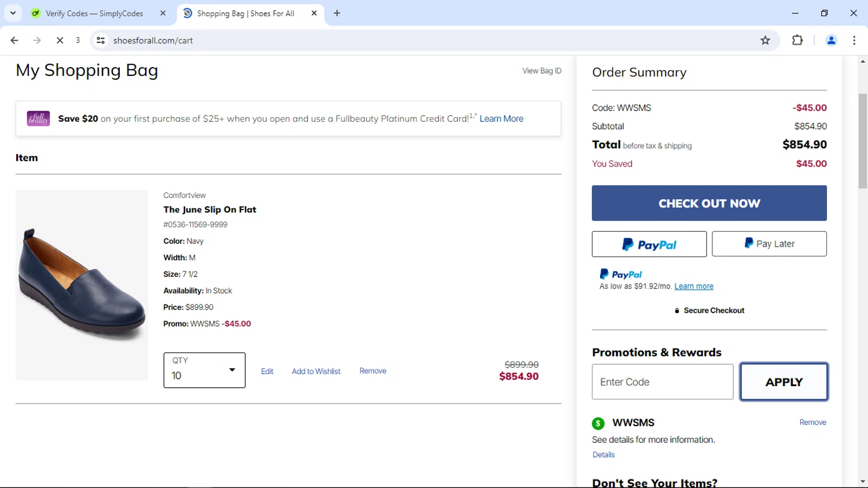Close the Shopping Bag tab
Image resolution: width=868 pixels, height=488 pixels.
coord(314,13)
